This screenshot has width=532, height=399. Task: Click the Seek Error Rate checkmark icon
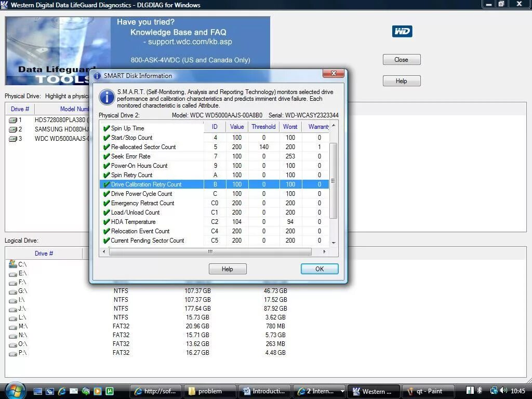point(107,156)
